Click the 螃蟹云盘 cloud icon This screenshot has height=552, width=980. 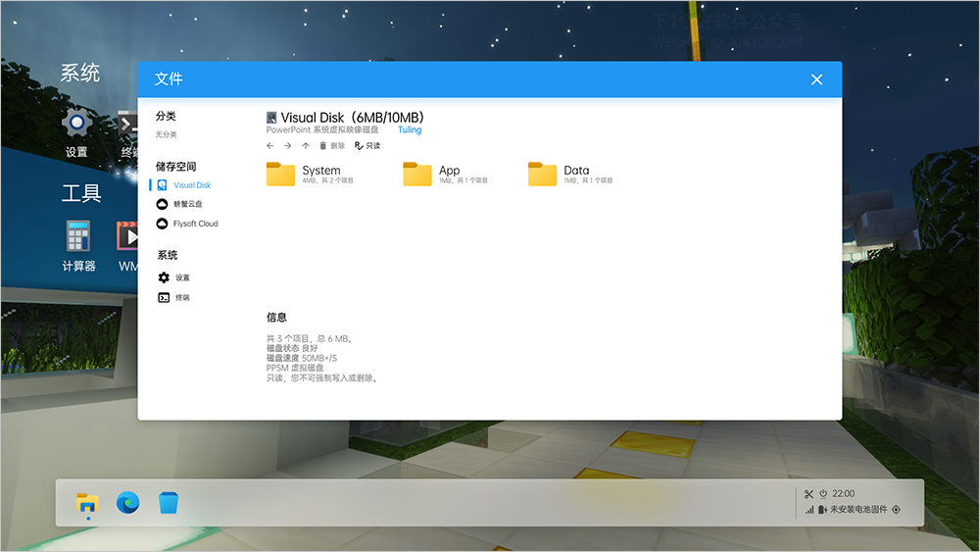click(x=162, y=204)
